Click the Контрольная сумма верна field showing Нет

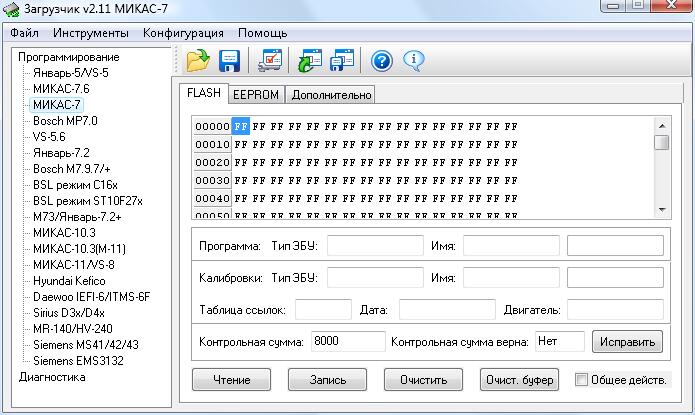click(x=560, y=341)
